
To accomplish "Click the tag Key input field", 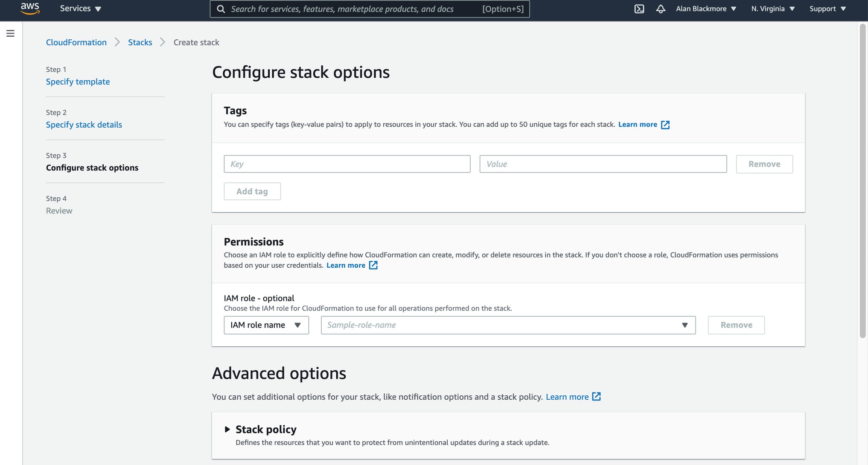I will 347,164.
